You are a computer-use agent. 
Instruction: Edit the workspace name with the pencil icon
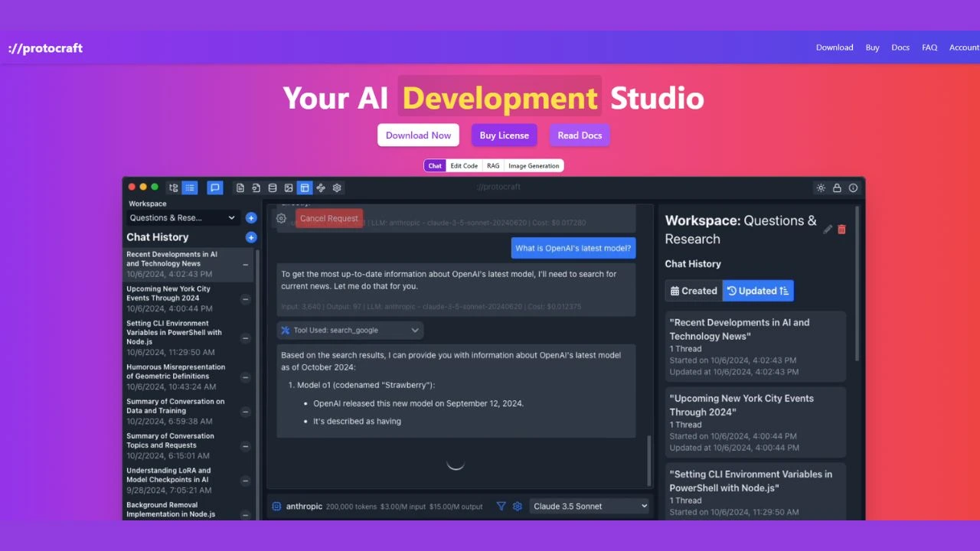pyautogui.click(x=828, y=229)
